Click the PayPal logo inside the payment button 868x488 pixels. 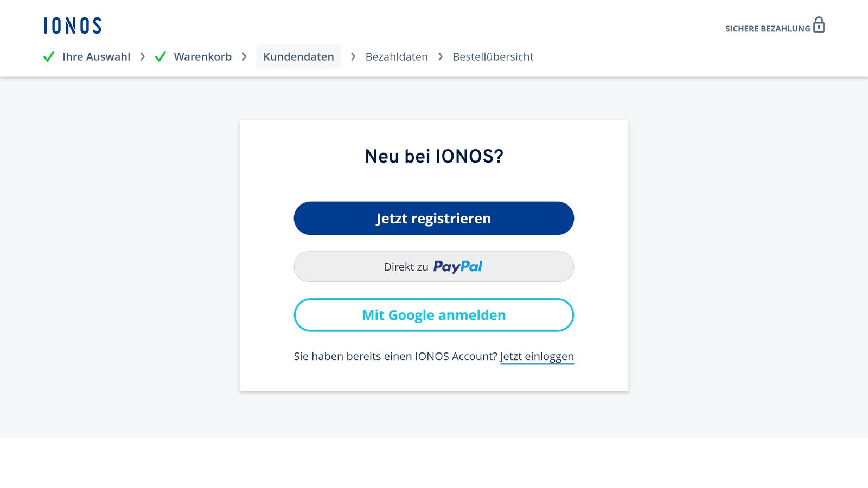[x=458, y=266]
